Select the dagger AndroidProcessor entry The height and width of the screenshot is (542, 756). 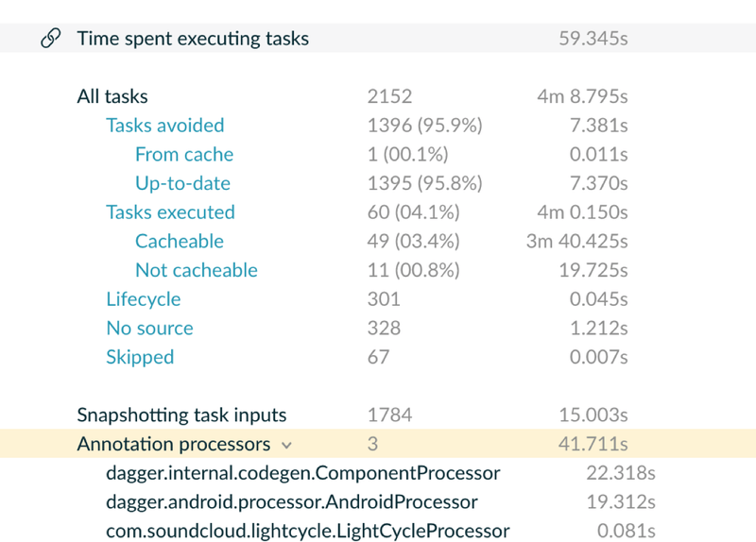pos(292,502)
